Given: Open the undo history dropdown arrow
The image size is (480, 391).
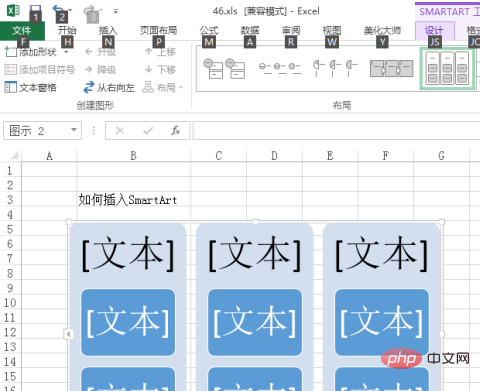Looking at the screenshot, I should [70, 10].
